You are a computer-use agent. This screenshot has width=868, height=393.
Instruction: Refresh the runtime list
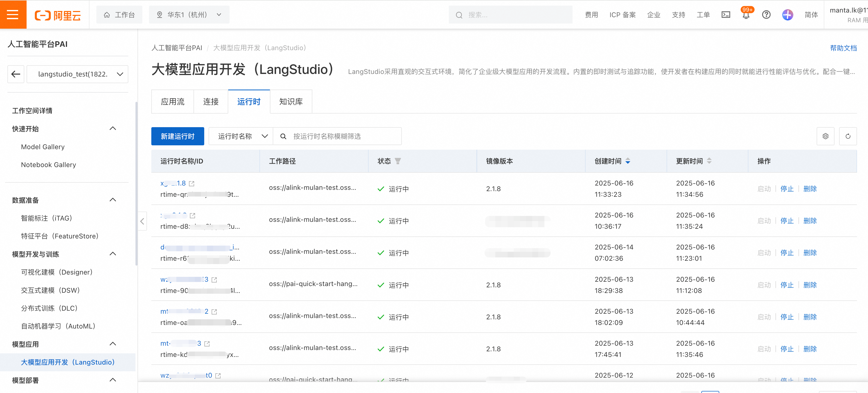[x=848, y=136]
